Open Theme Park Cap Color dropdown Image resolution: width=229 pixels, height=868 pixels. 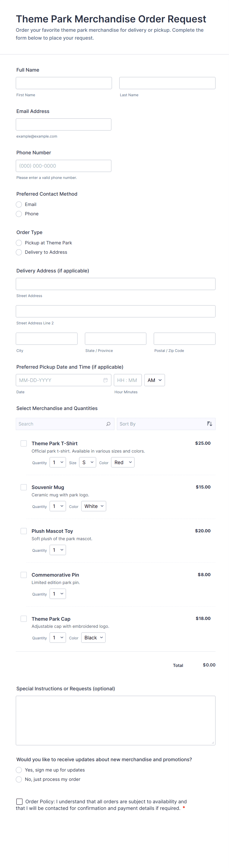pos(93,637)
